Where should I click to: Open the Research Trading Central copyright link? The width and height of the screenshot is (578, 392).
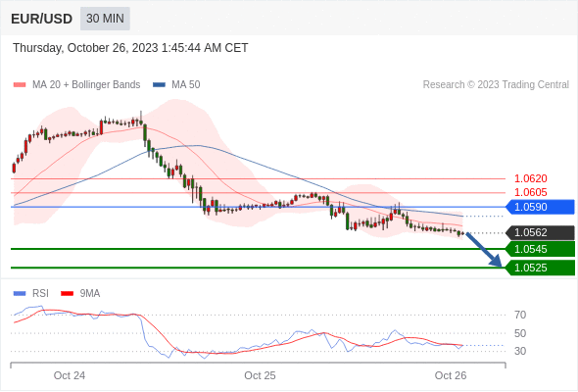point(496,85)
